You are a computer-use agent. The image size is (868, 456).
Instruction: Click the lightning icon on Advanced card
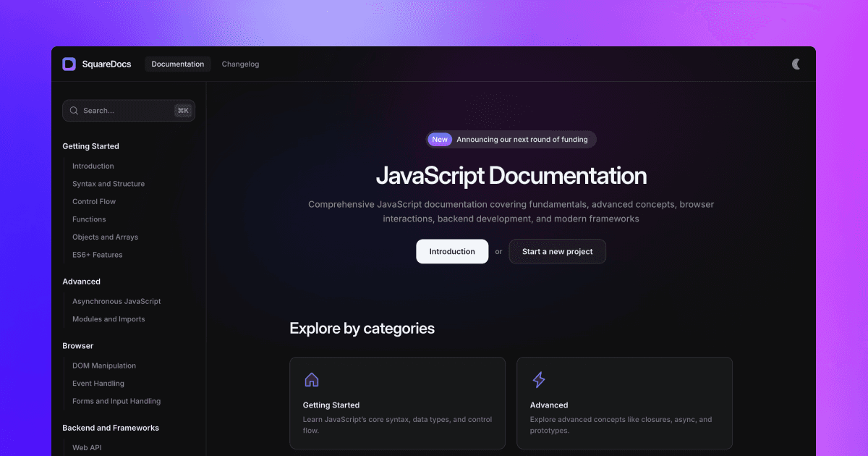tap(538, 379)
